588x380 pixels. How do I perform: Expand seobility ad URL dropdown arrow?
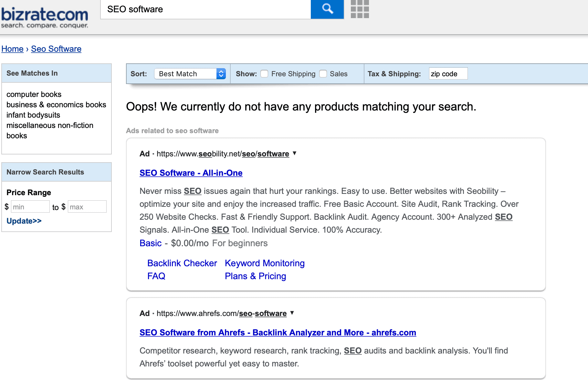pos(294,153)
